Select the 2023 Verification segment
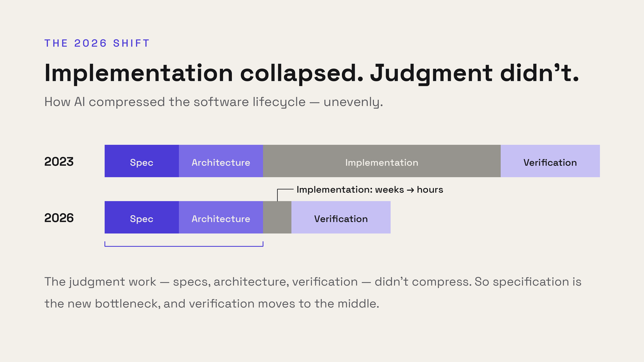The height and width of the screenshot is (362, 644). 550,161
